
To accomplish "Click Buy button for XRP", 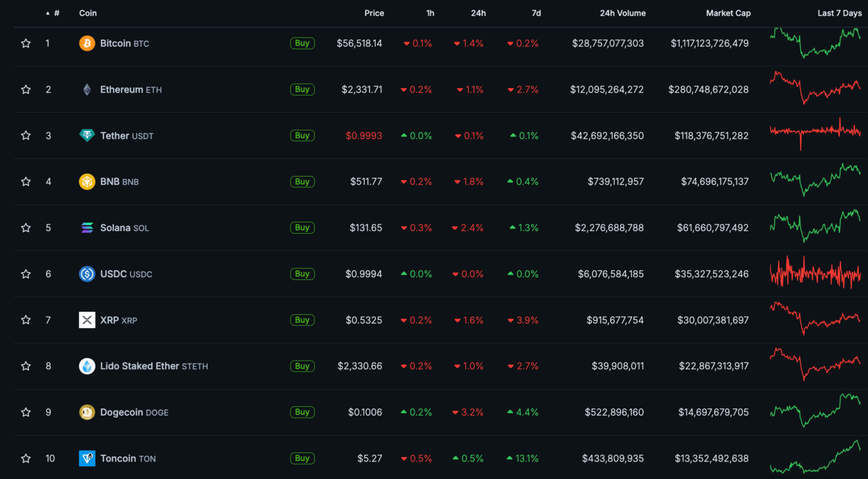I will pyautogui.click(x=302, y=320).
